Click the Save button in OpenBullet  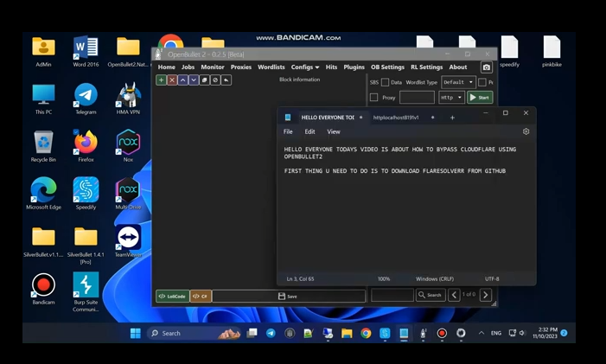pos(289,296)
